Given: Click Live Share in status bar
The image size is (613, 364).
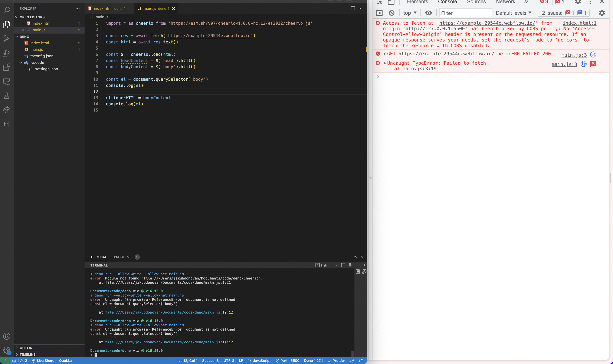Looking at the screenshot, I should [x=43, y=361].
